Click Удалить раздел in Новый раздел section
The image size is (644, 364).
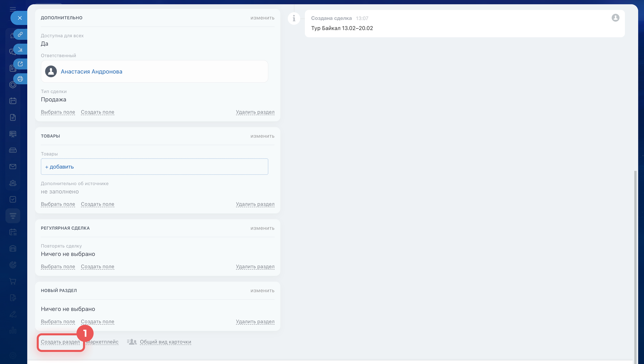(x=255, y=321)
